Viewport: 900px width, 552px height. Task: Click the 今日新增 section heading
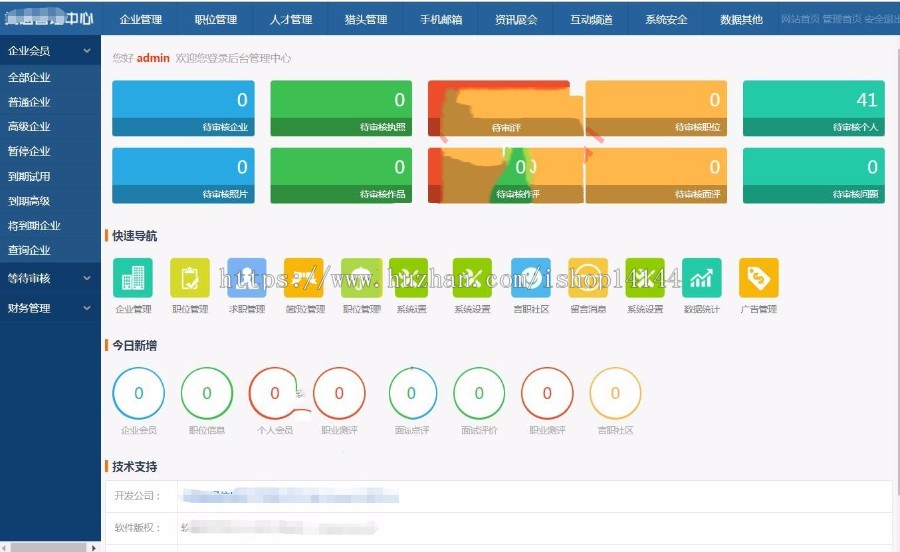point(134,345)
